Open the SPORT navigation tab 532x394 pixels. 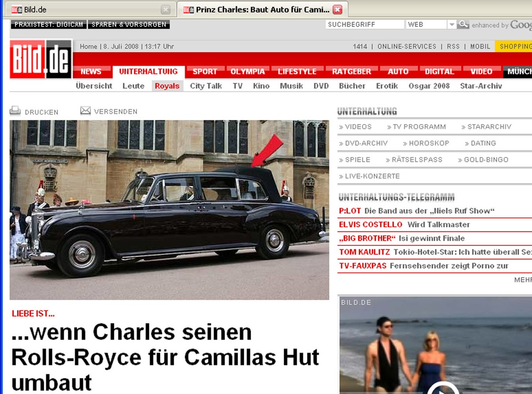coord(205,71)
